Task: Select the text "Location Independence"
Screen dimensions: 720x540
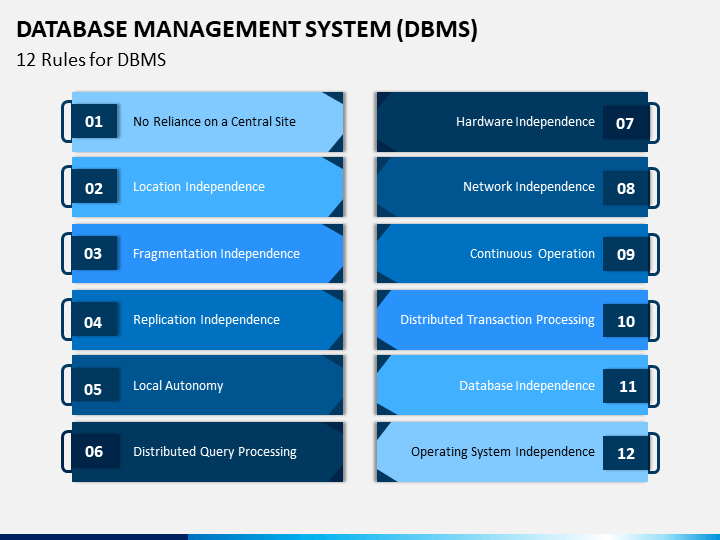Action: click(199, 187)
